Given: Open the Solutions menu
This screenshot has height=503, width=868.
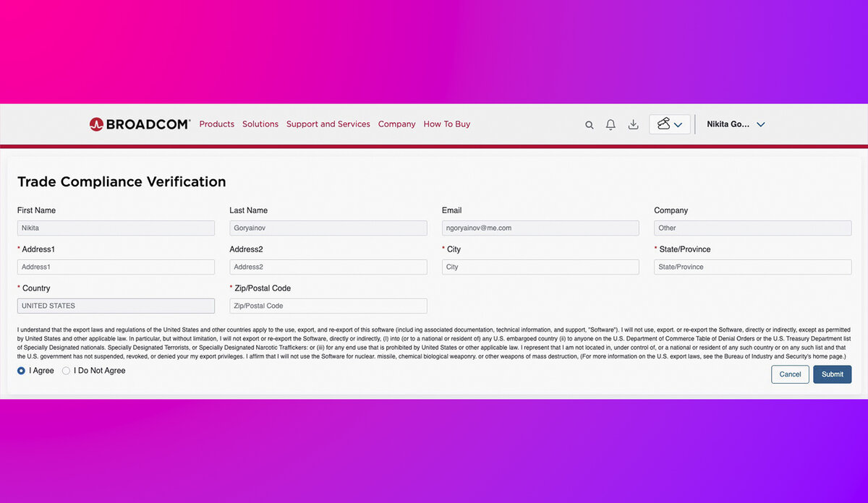Looking at the screenshot, I should click(260, 124).
